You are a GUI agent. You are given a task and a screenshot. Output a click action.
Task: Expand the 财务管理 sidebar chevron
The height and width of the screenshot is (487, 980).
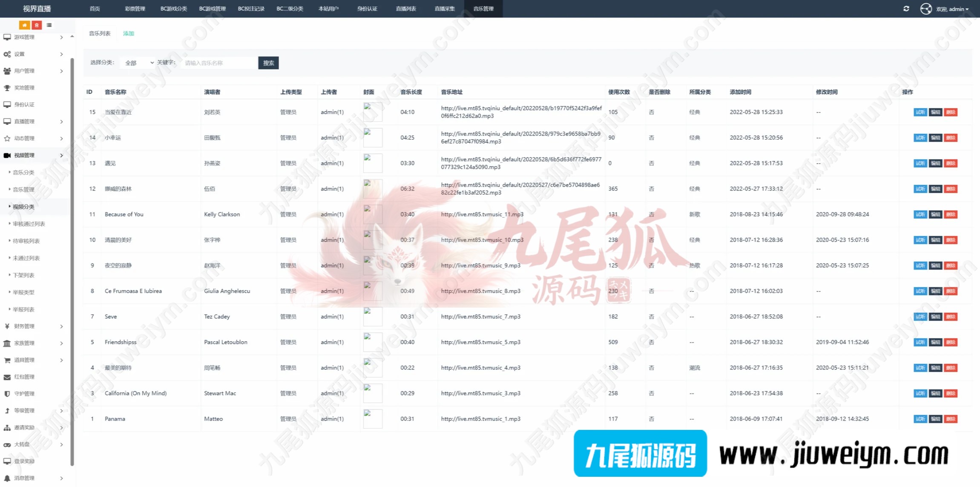[62, 326]
